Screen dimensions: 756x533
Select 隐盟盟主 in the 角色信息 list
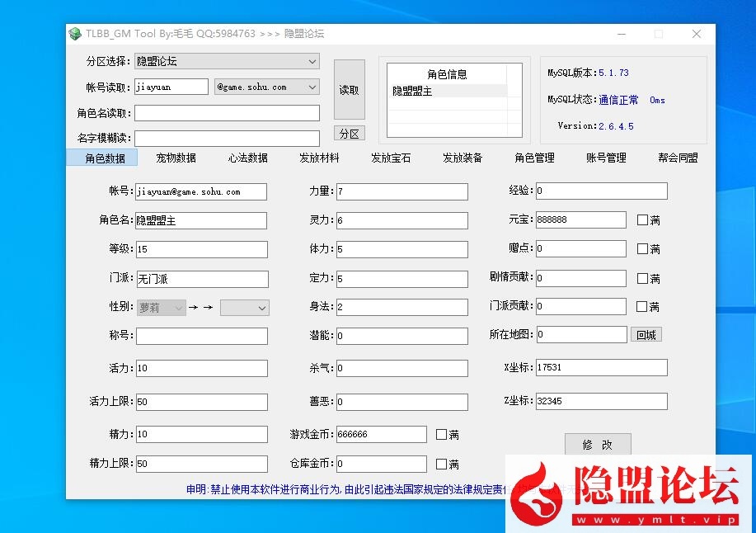pos(412,91)
